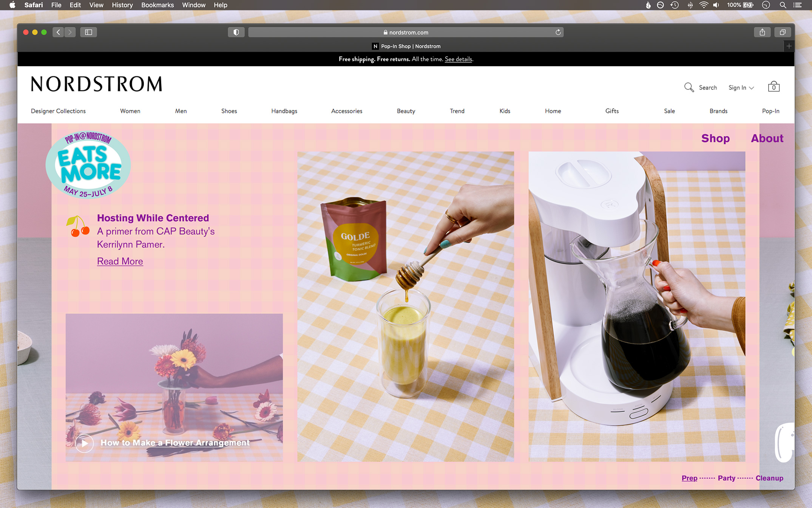Open the volume menu bar icon
This screenshot has height=508, width=812.
716,5
